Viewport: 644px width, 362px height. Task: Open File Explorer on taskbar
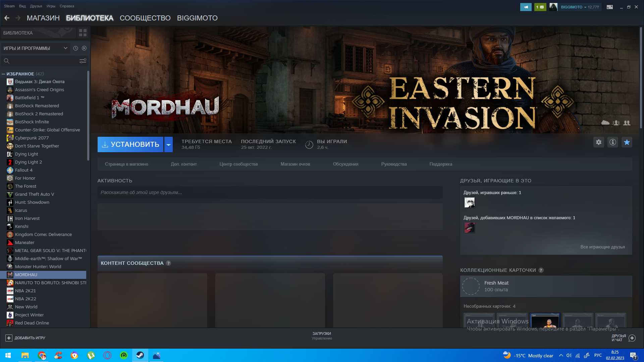(x=25, y=355)
